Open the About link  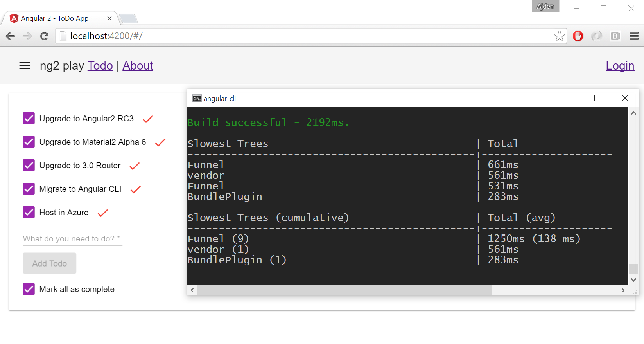click(138, 66)
